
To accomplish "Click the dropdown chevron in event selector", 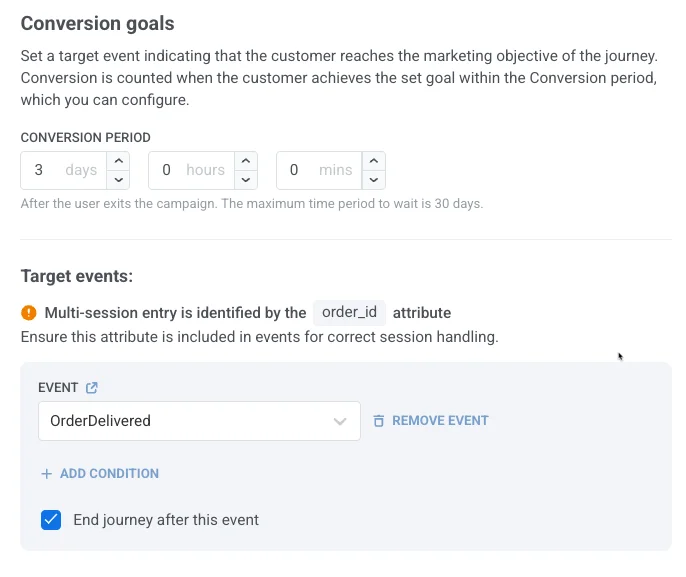I will (340, 421).
